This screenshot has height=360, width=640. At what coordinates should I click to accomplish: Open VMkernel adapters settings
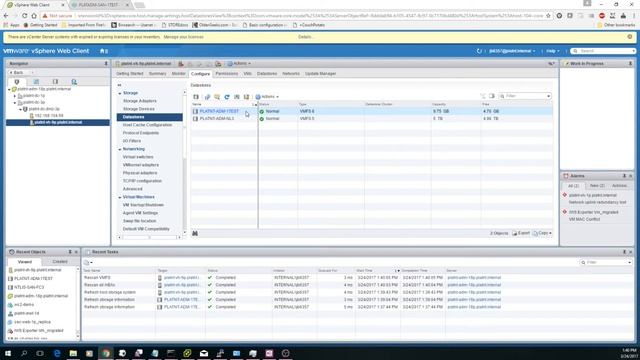click(x=141, y=165)
